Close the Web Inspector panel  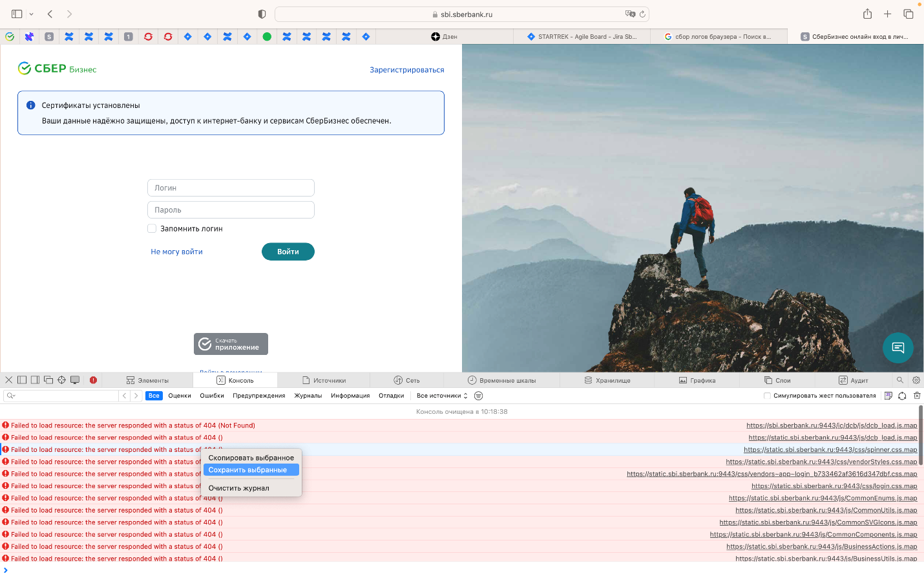[9, 380]
